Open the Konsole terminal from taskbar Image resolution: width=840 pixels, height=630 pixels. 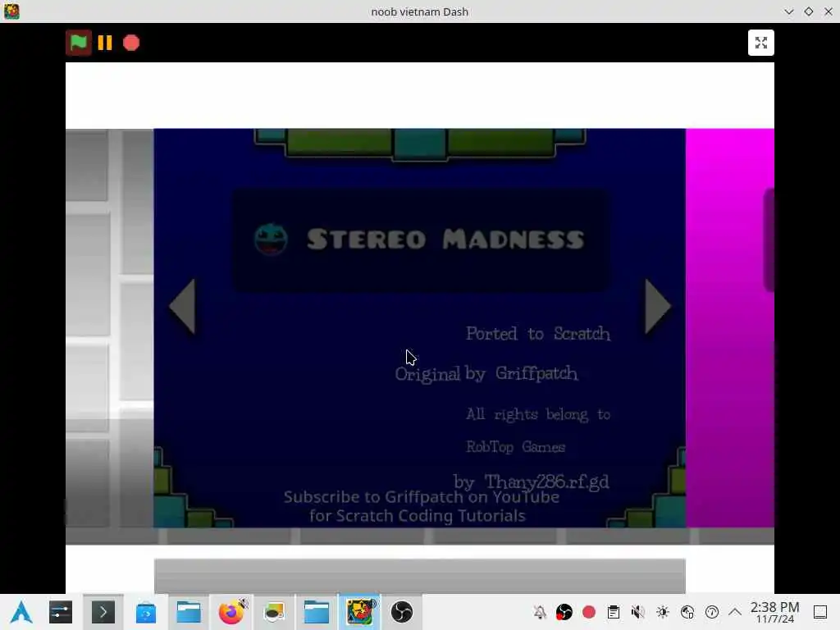pyautogui.click(x=103, y=612)
